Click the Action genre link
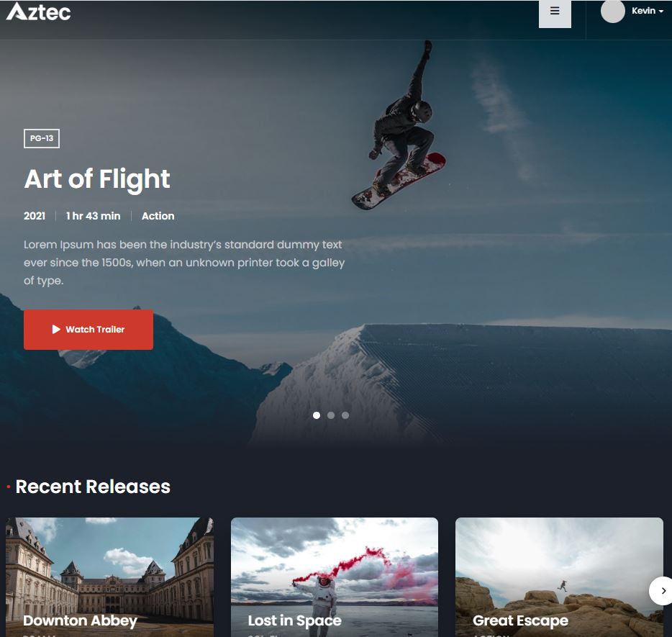672x637 pixels. (158, 216)
